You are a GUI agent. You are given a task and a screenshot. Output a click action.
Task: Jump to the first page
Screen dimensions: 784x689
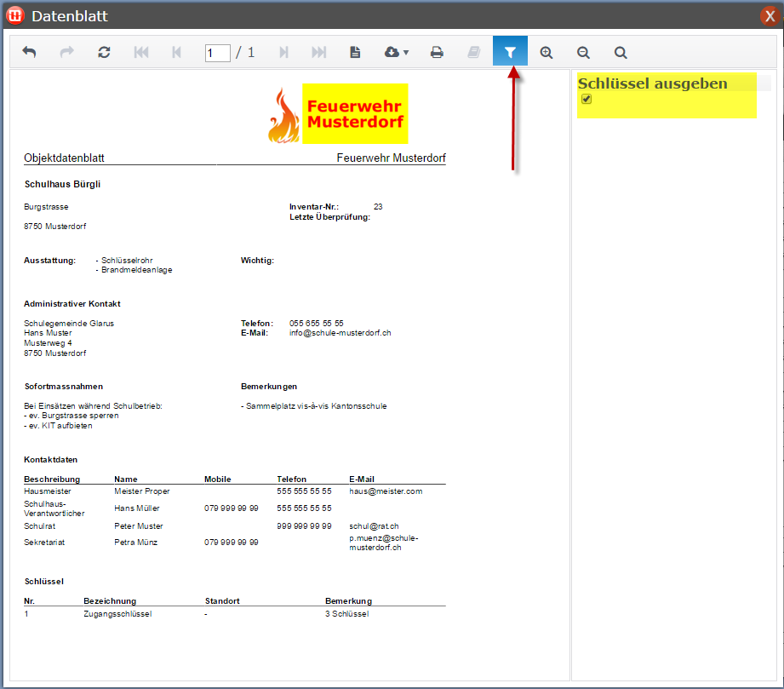pos(140,51)
